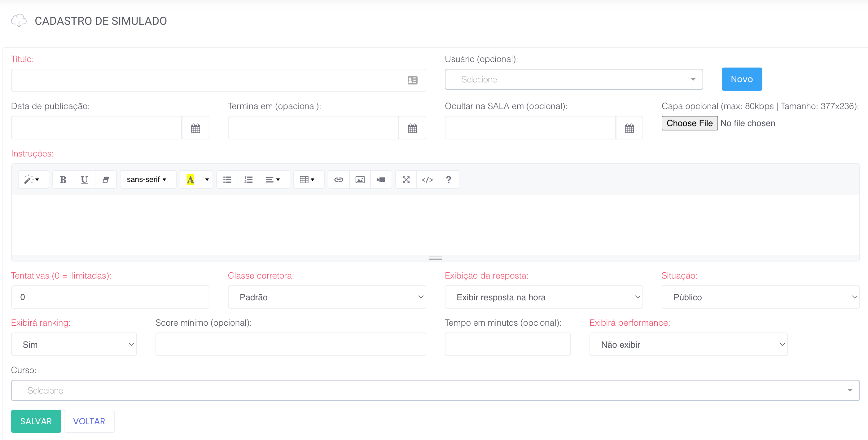Expand the Usuário Selecione dropdown
Screen dimensions: 868x440
(573, 80)
